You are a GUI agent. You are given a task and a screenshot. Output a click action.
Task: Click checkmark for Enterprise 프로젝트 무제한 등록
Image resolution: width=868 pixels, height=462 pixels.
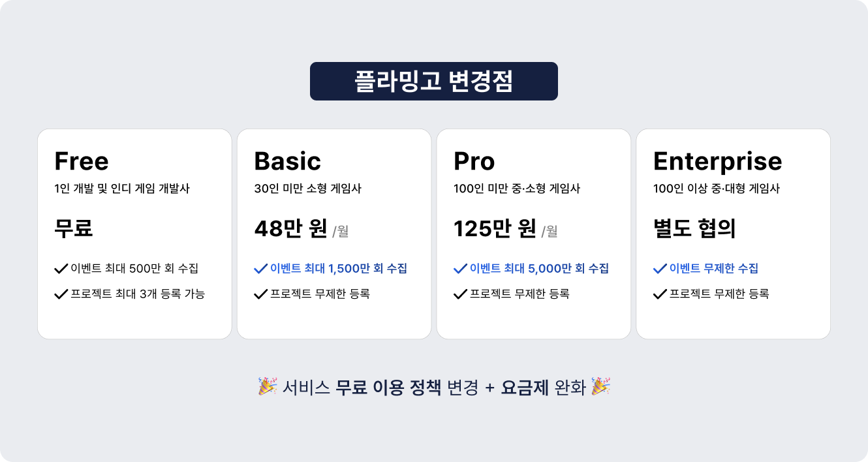(x=660, y=294)
